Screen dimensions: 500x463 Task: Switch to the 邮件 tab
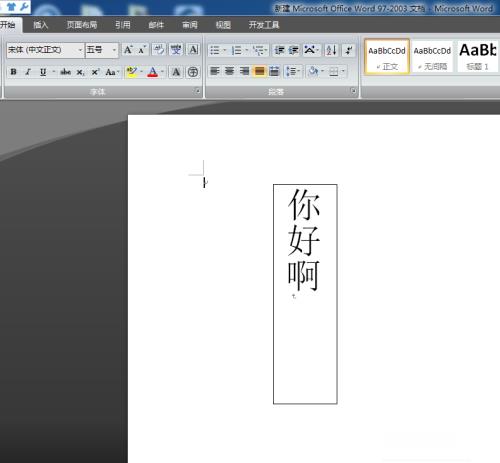[x=156, y=25]
